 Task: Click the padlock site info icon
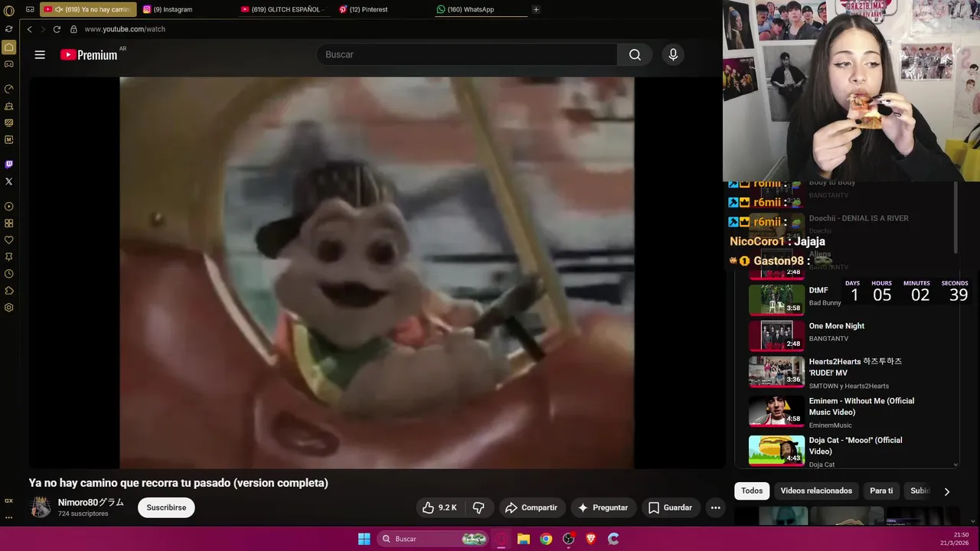click(73, 29)
